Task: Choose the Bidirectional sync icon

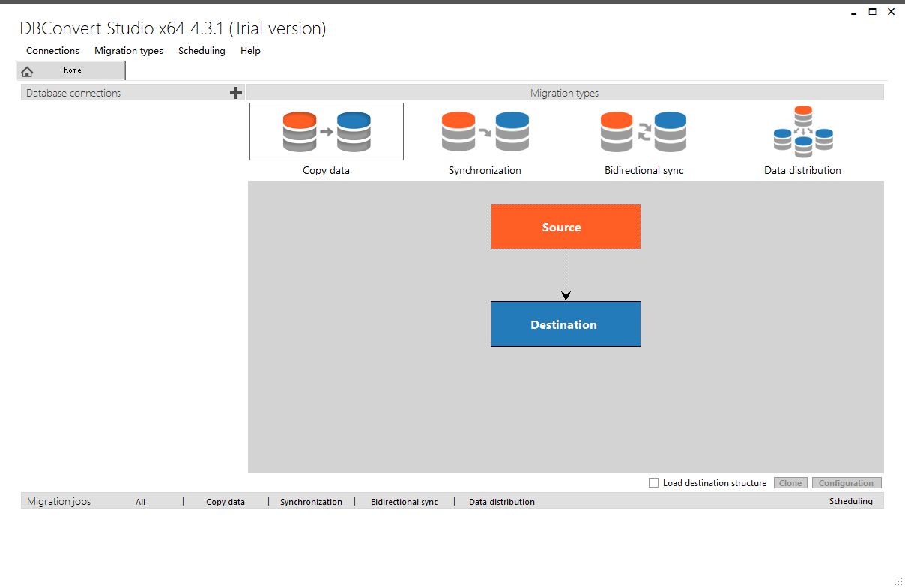Action: [x=644, y=132]
